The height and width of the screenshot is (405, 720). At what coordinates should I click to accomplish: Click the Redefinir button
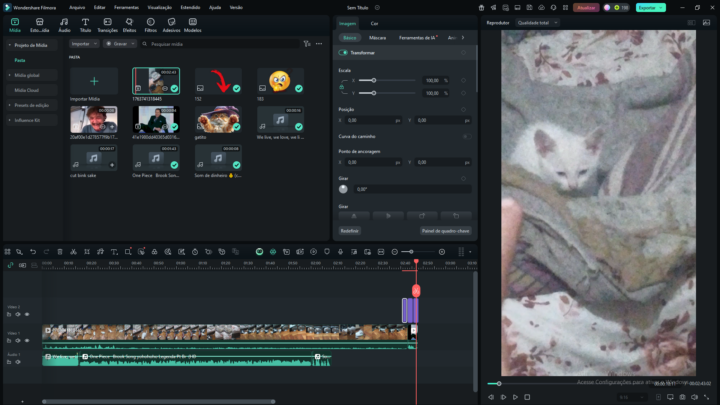point(349,230)
